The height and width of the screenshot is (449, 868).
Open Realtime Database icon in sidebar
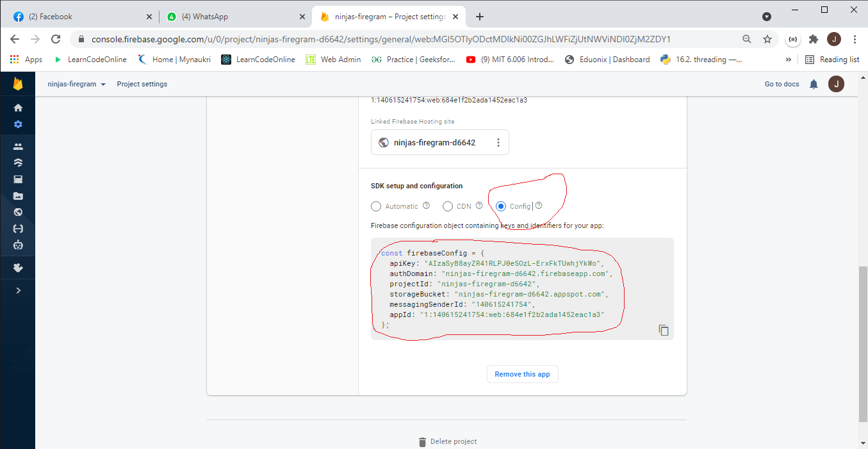[18, 179]
